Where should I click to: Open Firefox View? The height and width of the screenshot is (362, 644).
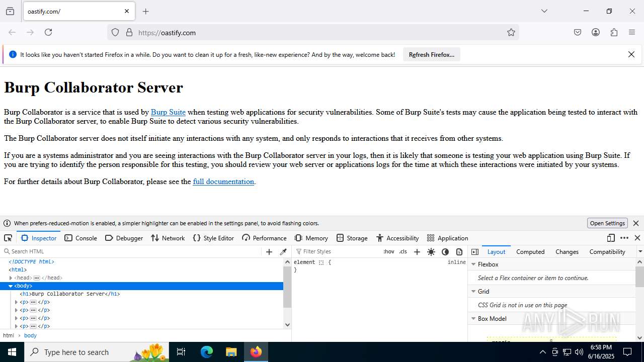point(10,11)
